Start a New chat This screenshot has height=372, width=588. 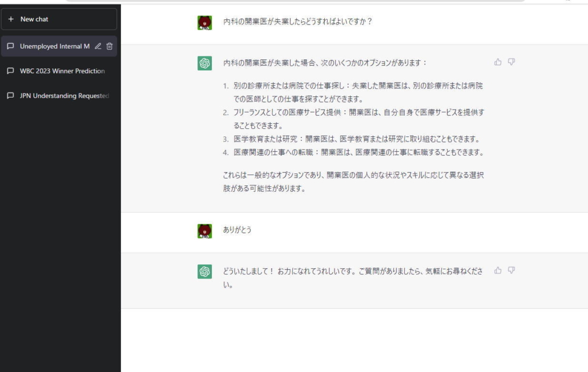(59, 19)
